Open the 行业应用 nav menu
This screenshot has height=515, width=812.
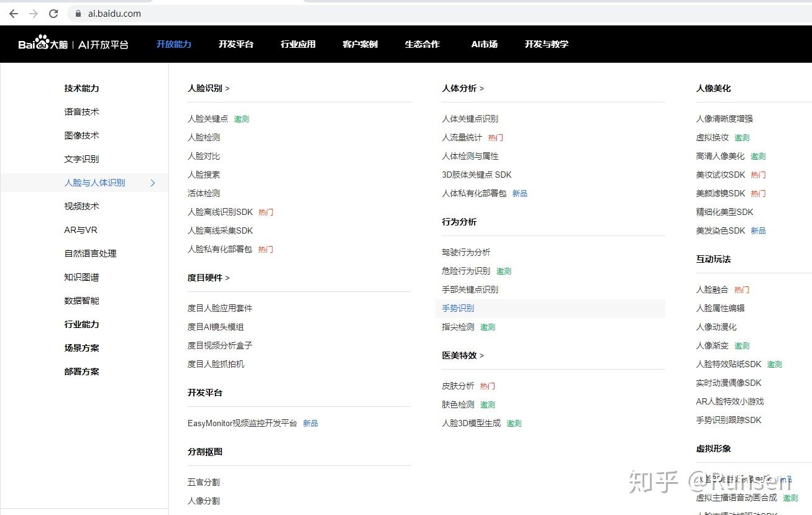298,44
